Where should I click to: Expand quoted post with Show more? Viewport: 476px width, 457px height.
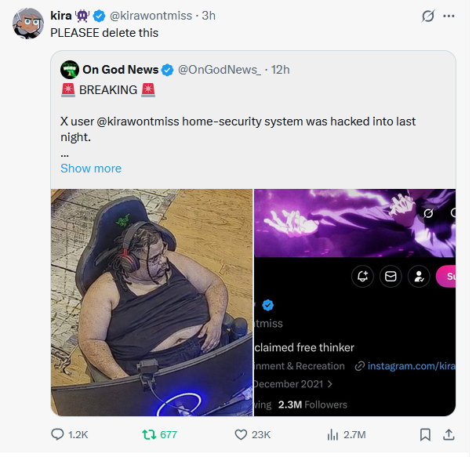pyautogui.click(x=91, y=168)
